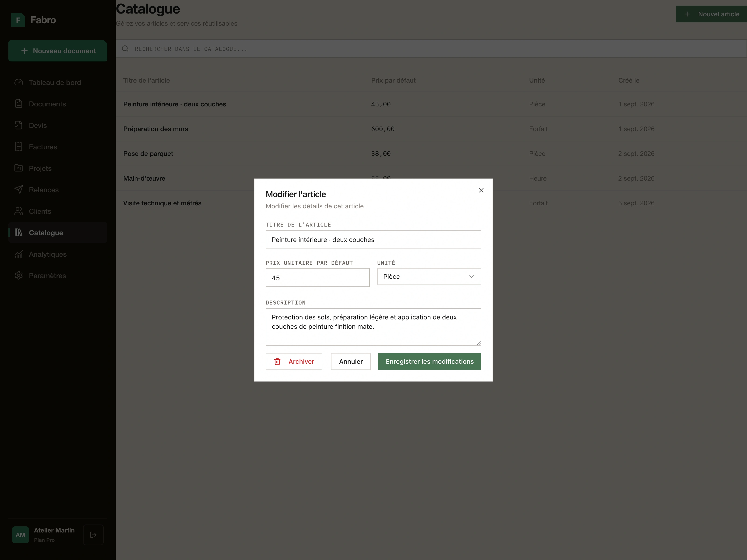Open the Devis section
Screen dimensions: 747x560
click(x=58, y=125)
